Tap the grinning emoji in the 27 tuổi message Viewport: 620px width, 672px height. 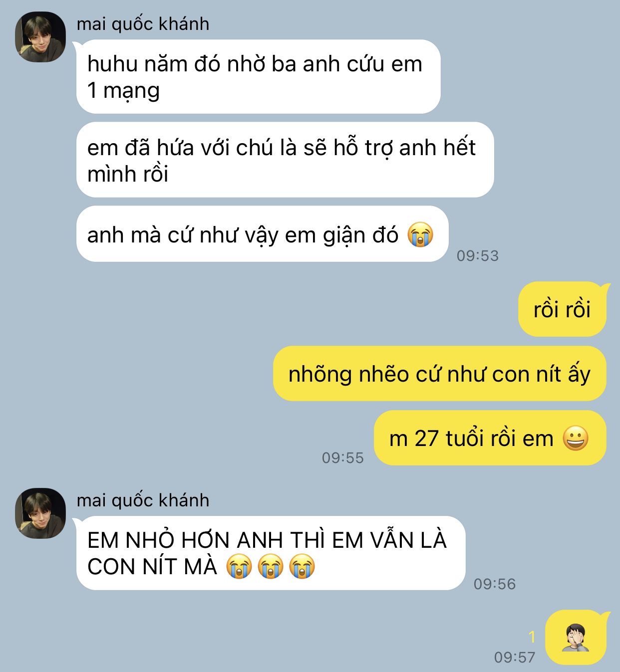pyautogui.click(x=576, y=438)
